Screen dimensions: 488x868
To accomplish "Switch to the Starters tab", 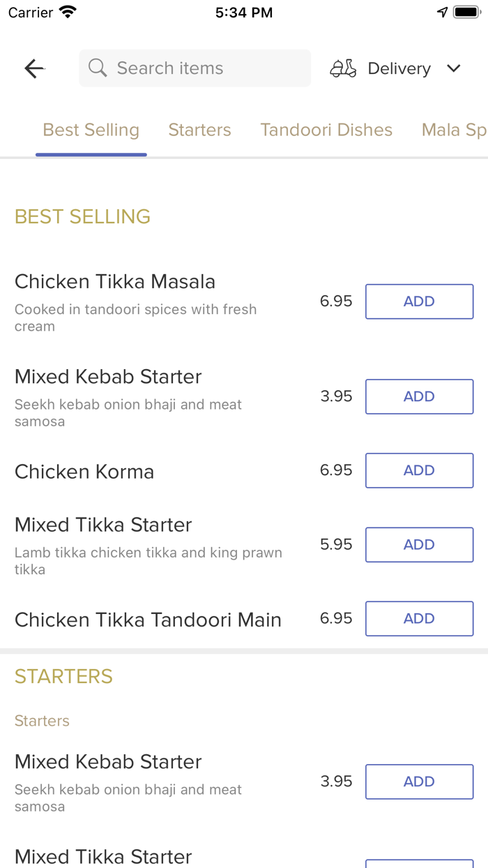I will point(199,130).
